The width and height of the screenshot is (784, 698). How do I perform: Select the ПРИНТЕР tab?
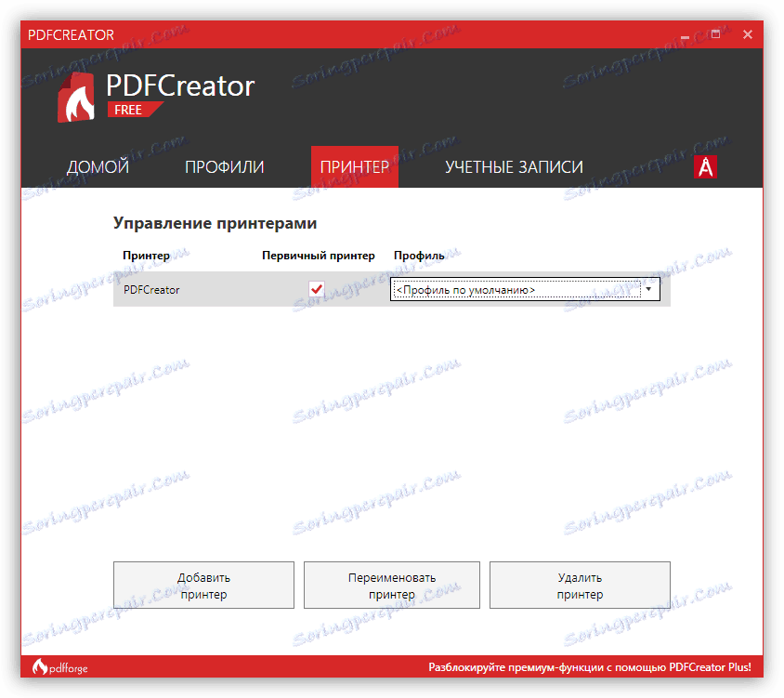pyautogui.click(x=355, y=166)
